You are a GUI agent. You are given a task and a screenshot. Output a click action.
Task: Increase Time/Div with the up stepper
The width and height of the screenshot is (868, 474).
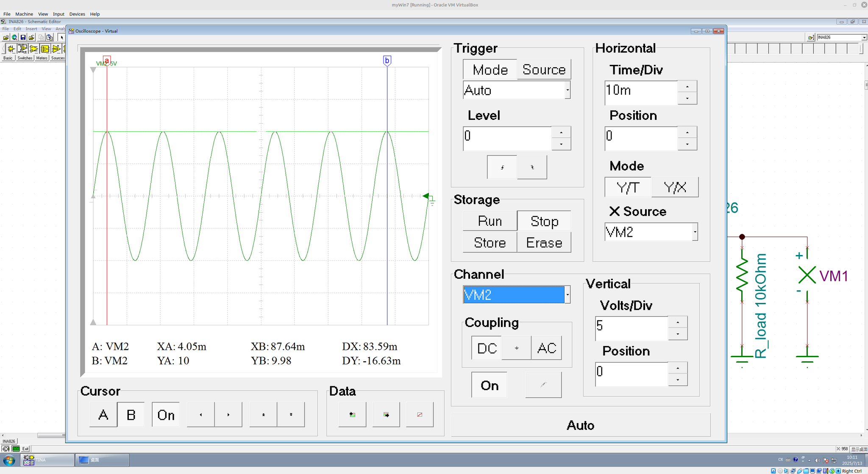(687, 87)
